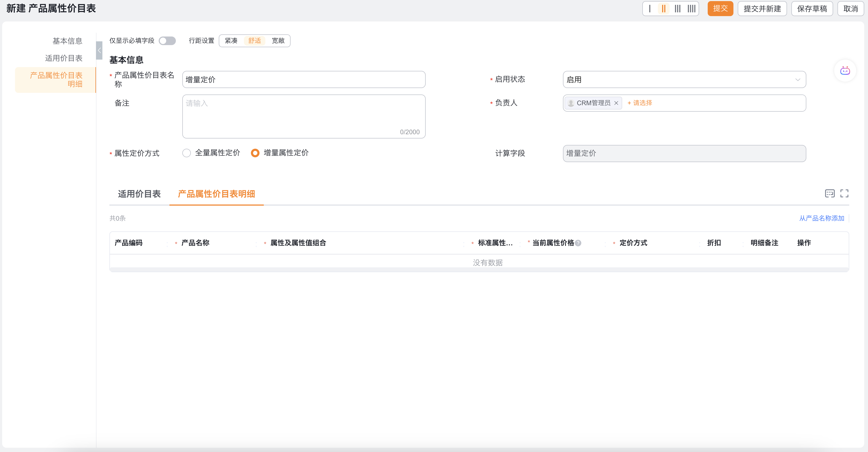Click 从产品名称添加 link

coord(822,218)
